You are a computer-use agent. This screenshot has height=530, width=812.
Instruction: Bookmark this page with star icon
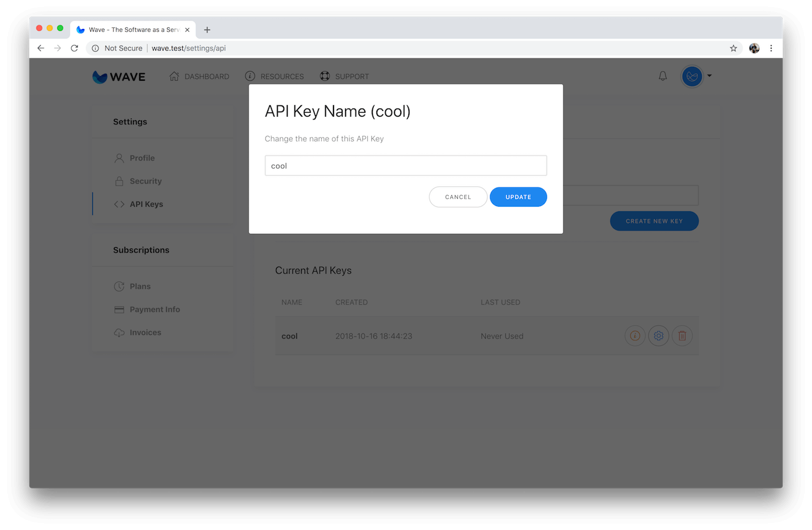(733, 48)
